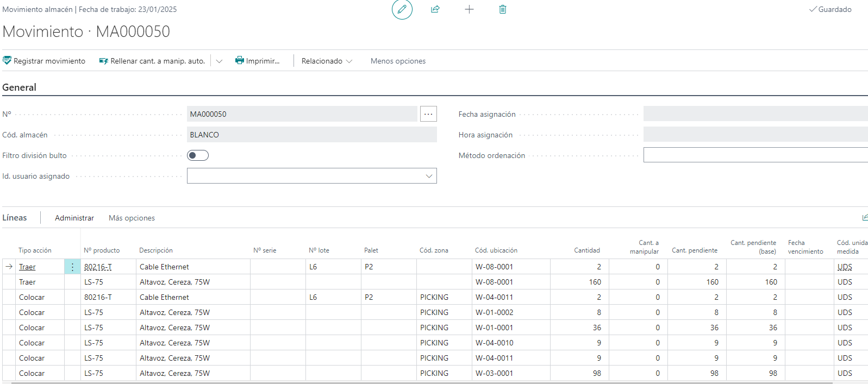Viewport: 868px width, 384px height.
Task: Click expand lines icon at right
Action: (x=865, y=218)
